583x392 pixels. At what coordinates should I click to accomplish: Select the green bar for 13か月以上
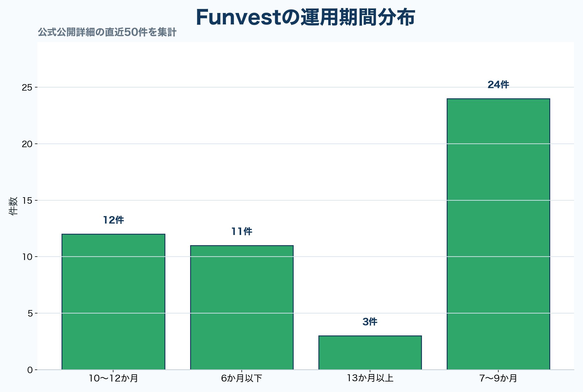click(370, 353)
